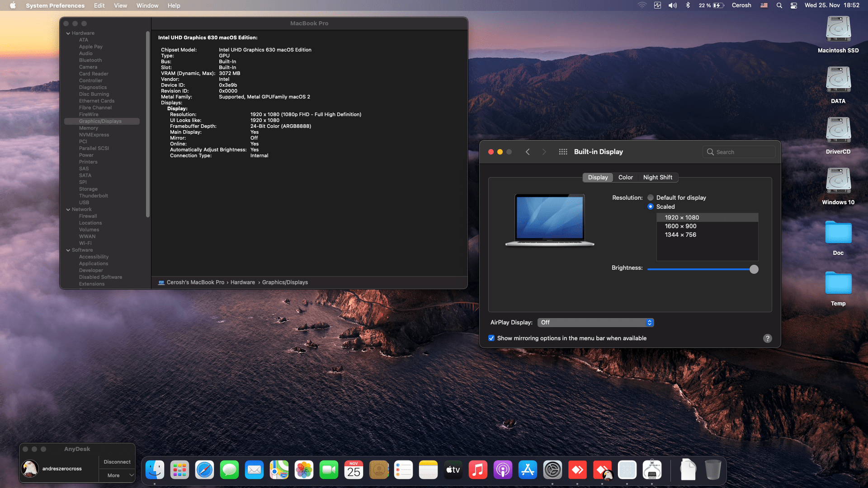This screenshot has height=488, width=868.
Task: Expand the Network section
Action: [68, 209]
